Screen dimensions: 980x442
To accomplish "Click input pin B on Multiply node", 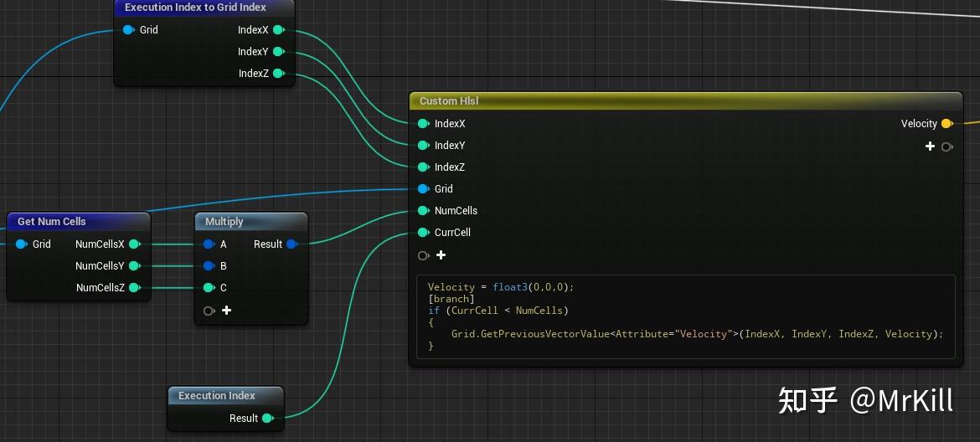I will tap(209, 266).
